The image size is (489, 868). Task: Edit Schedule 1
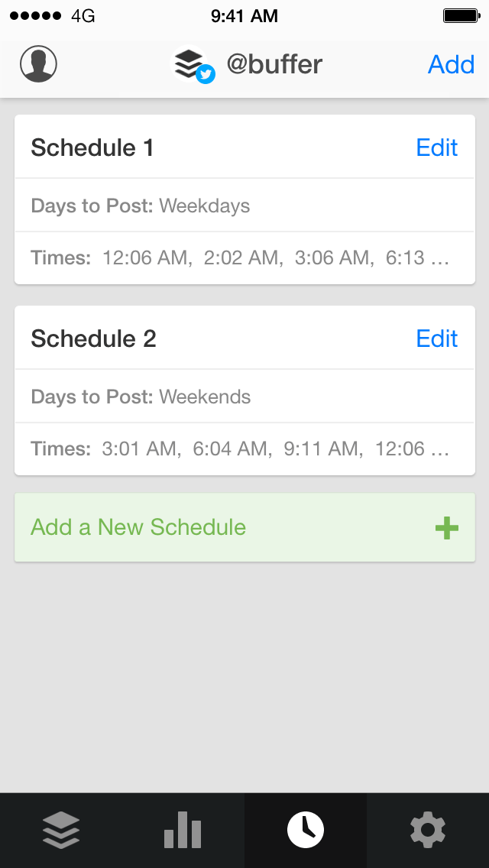click(436, 147)
